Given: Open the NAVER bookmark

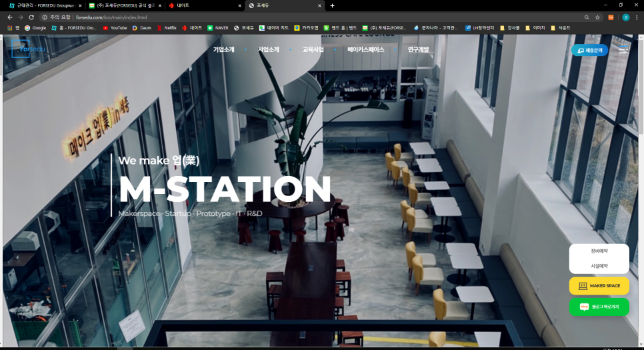Looking at the screenshot, I should [218, 28].
